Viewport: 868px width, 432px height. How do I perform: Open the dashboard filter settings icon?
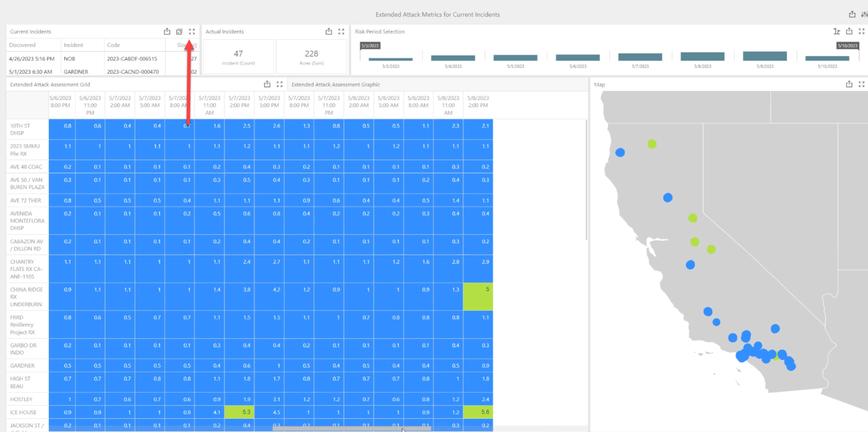[864, 14]
